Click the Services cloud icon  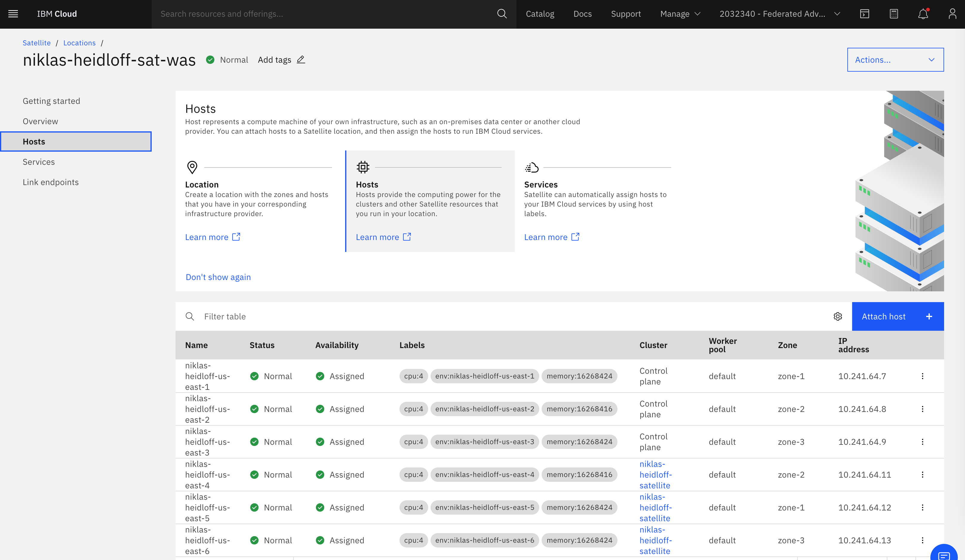coord(531,167)
